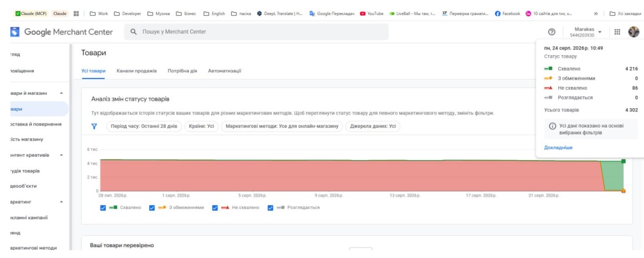This screenshot has width=644, height=258.
Task: Open the Маркетингові методи sidebar item
Action: tap(34, 248)
